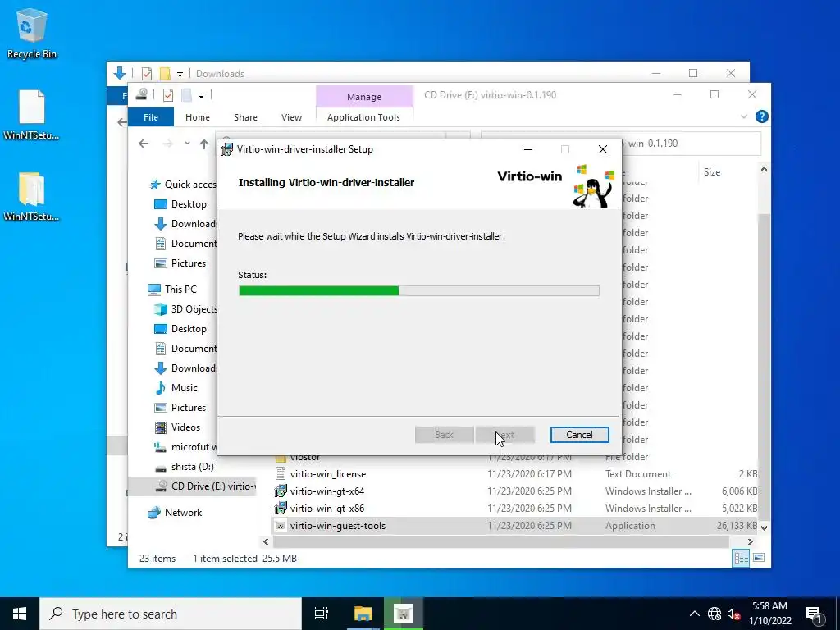The width and height of the screenshot is (840, 630).
Task: Open Videos folder in sidebar
Action: [x=177, y=427]
